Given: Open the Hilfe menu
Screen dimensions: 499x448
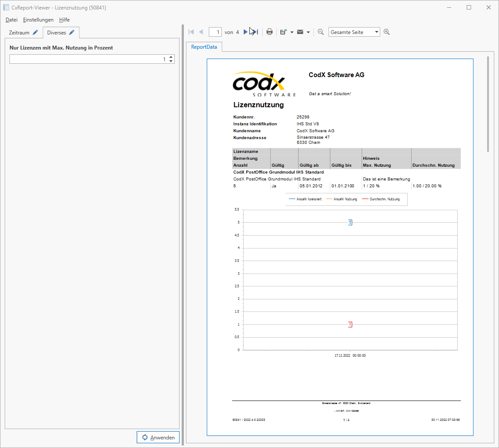Looking at the screenshot, I should pyautogui.click(x=64, y=20).
